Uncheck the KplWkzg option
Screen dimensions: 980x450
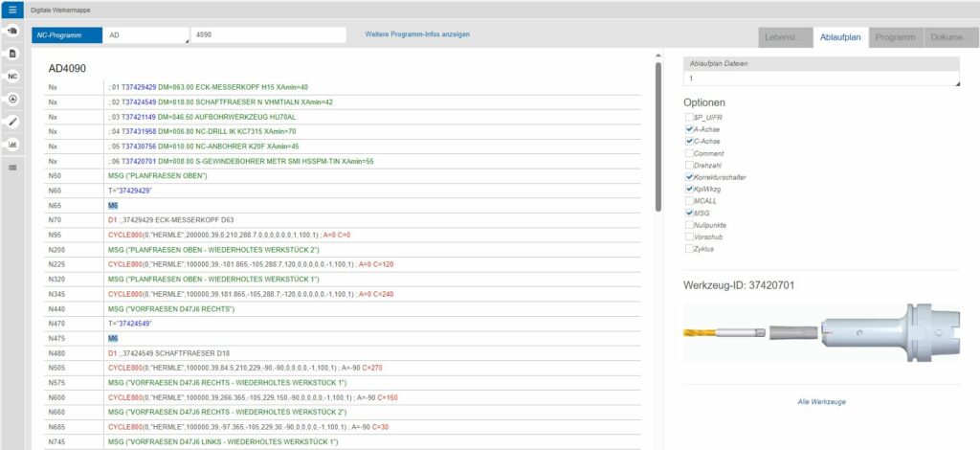[x=689, y=190]
